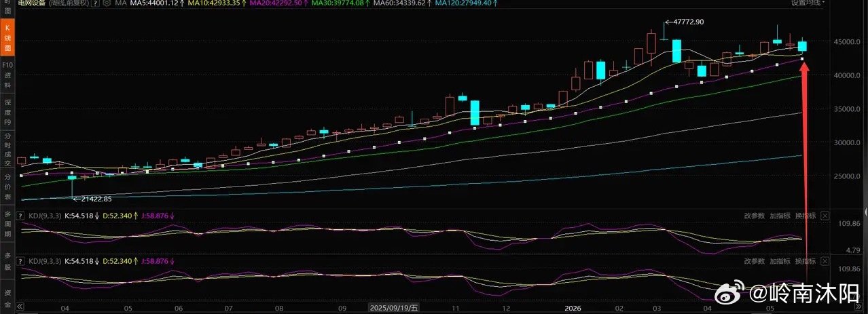Open 换指标 on the first KDJ panel
Screen dimensions: 868x314
[x=805, y=216]
